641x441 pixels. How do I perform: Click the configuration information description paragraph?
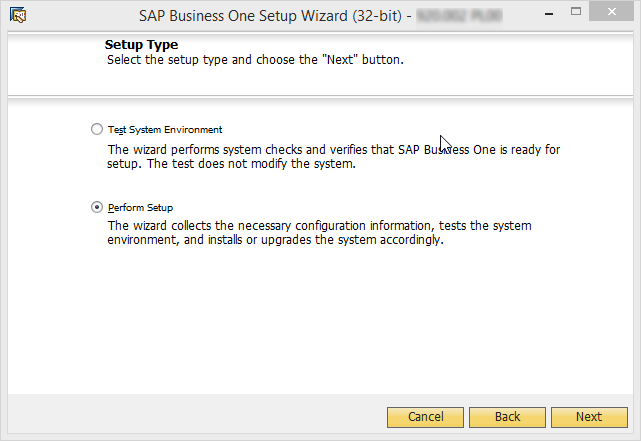click(319, 233)
